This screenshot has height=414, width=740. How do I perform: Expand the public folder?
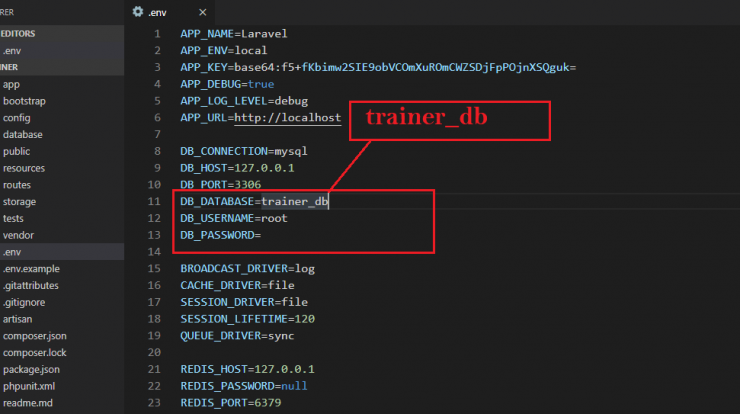pos(17,152)
